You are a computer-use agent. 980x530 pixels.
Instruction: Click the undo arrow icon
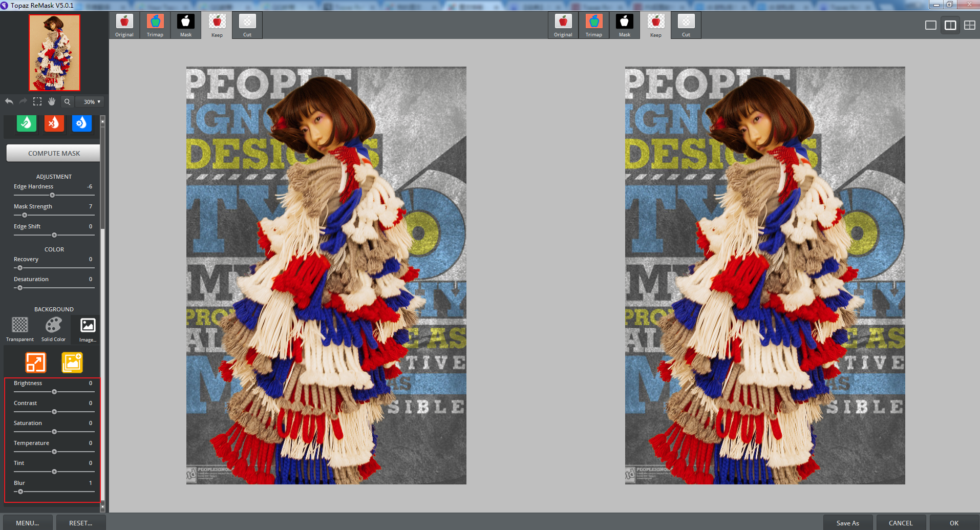pos(9,101)
